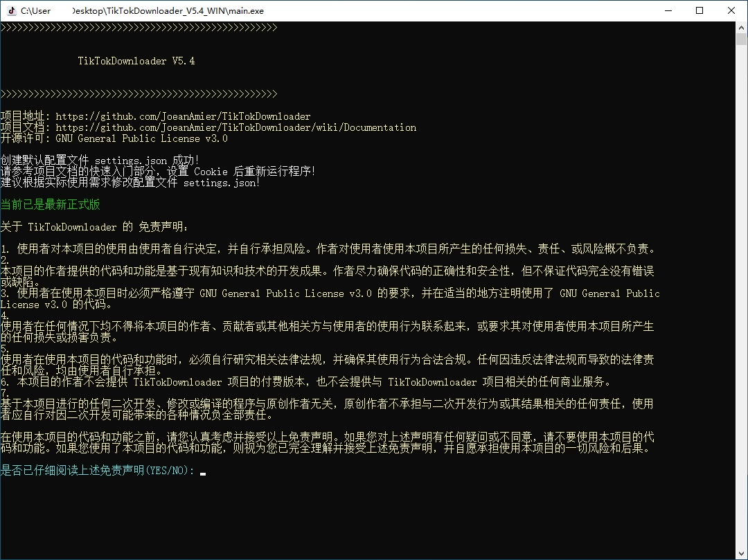Click the scrollbar up arrow
This screenshot has height=560, width=748.
coord(741,27)
